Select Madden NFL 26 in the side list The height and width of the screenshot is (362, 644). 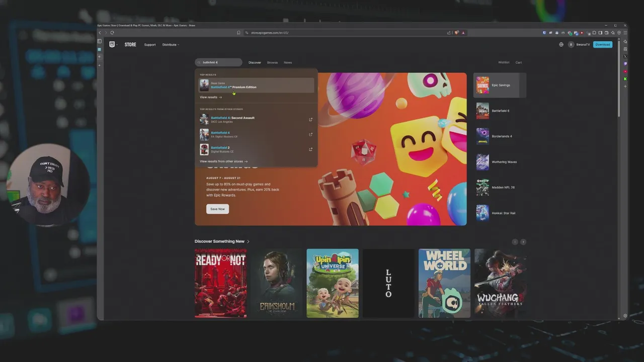[x=500, y=188]
